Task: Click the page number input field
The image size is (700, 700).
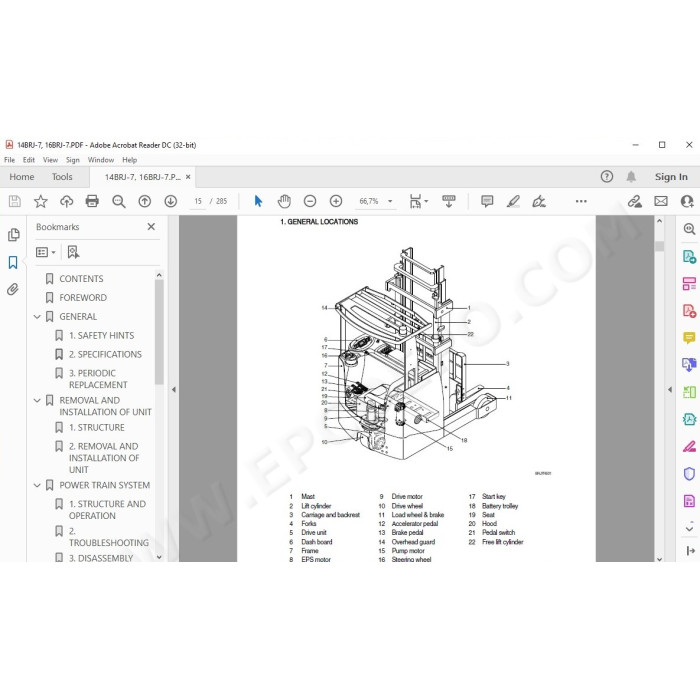Action: pos(198,201)
